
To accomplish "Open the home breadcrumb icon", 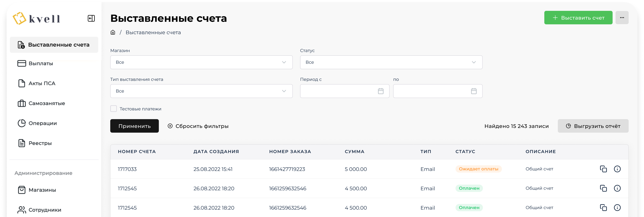I will [113, 32].
